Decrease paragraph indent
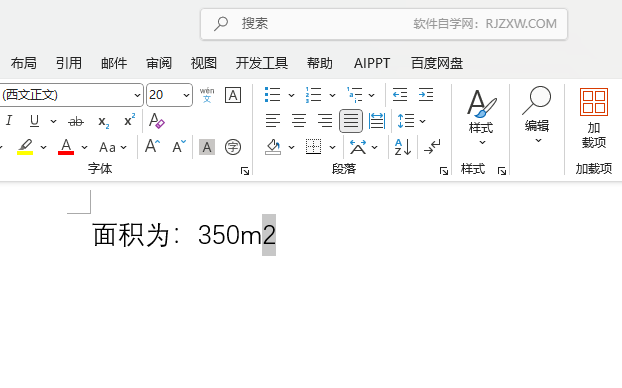622x388 pixels. click(x=399, y=95)
